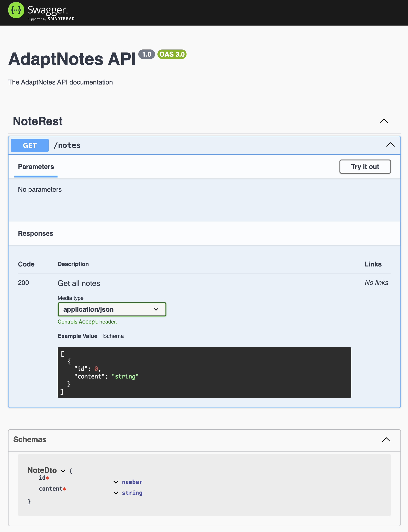Click the GET method badge
The height and width of the screenshot is (532, 408).
29,145
